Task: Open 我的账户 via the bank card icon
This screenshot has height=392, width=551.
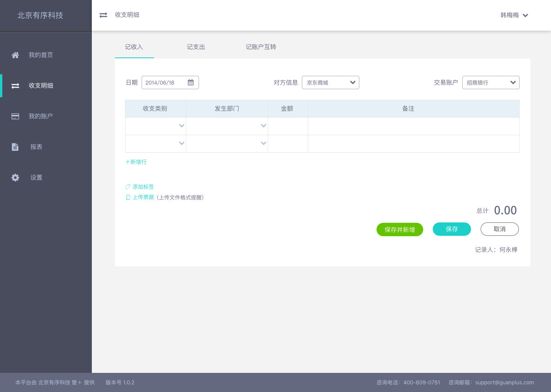Action: 15,116
